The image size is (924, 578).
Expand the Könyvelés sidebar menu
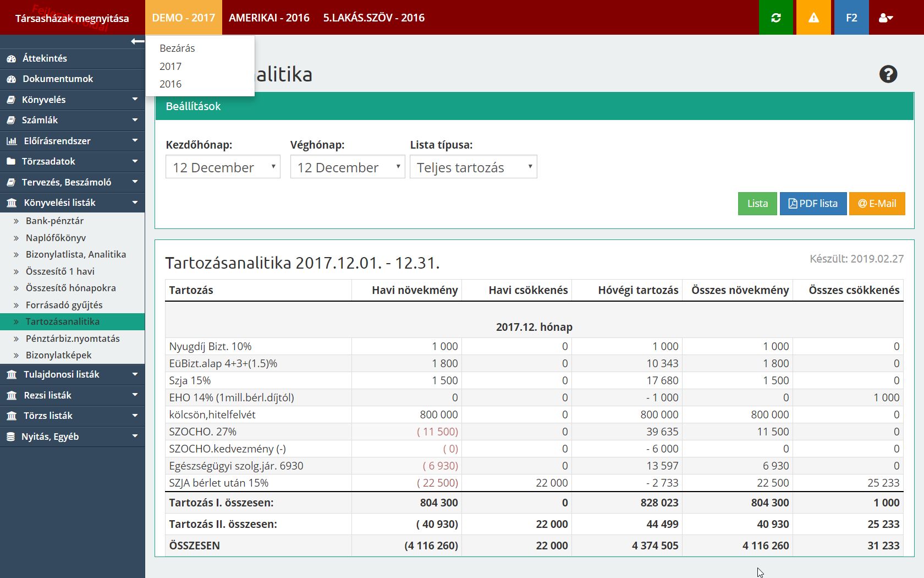pyautogui.click(x=72, y=100)
